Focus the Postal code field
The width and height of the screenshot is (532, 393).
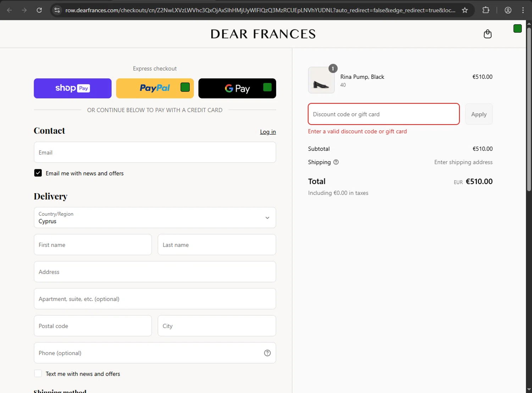point(93,326)
